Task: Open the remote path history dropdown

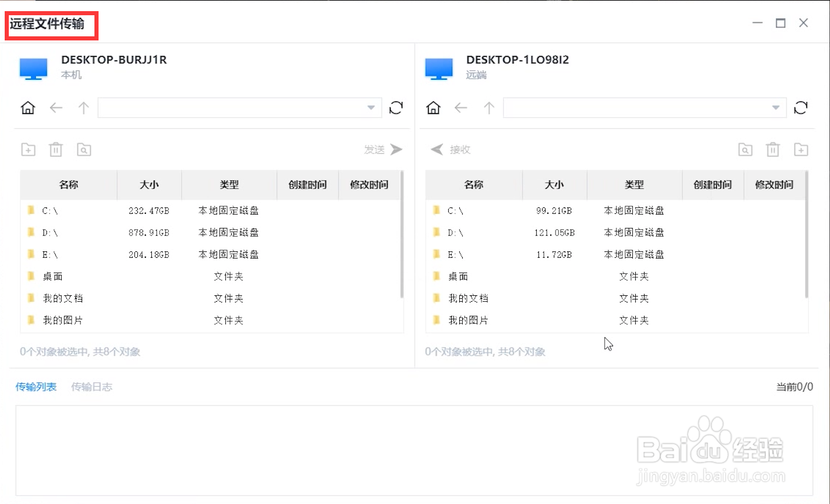Action: pos(776,108)
